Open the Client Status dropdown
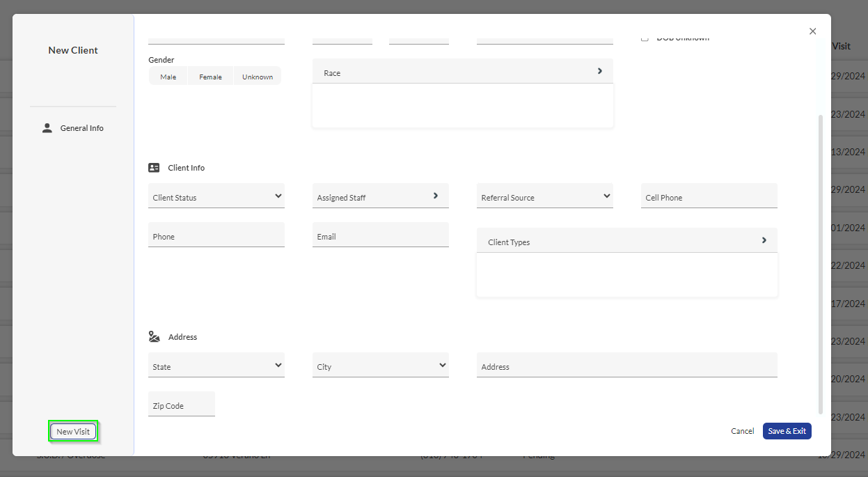The height and width of the screenshot is (477, 868). pos(216,197)
